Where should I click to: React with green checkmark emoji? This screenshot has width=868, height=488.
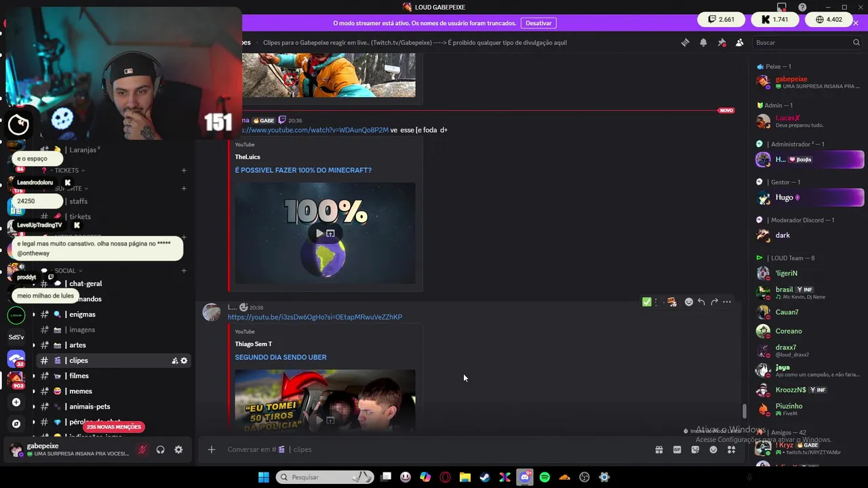pyautogui.click(x=646, y=302)
